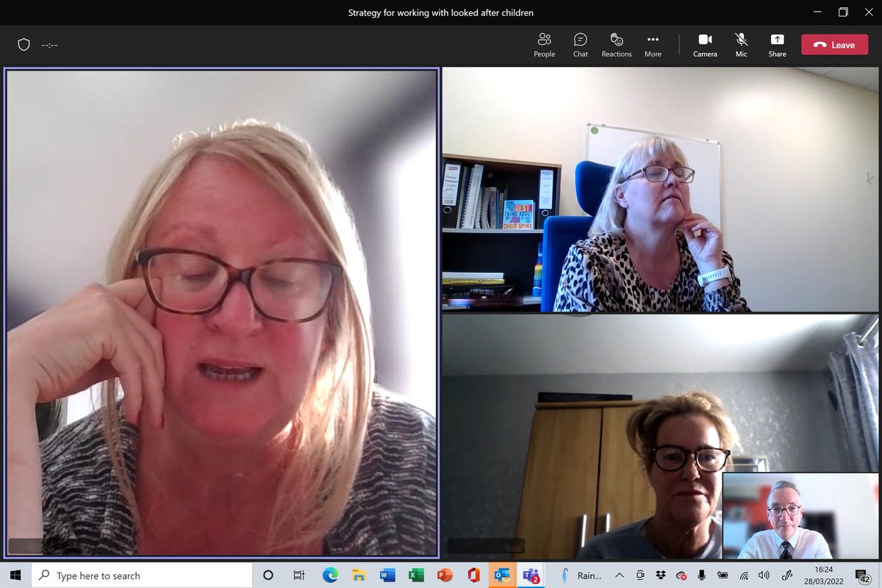Turn off the camera
The image size is (882, 588).
pyautogui.click(x=705, y=44)
